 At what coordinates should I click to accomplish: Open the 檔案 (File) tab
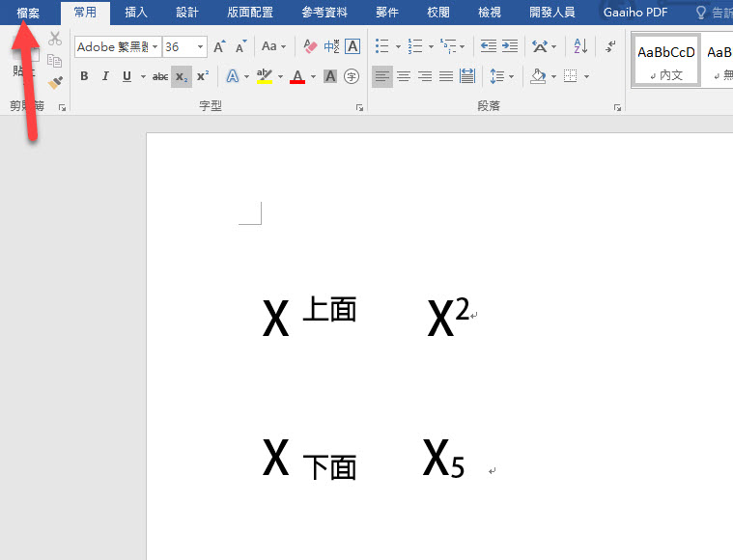[28, 13]
